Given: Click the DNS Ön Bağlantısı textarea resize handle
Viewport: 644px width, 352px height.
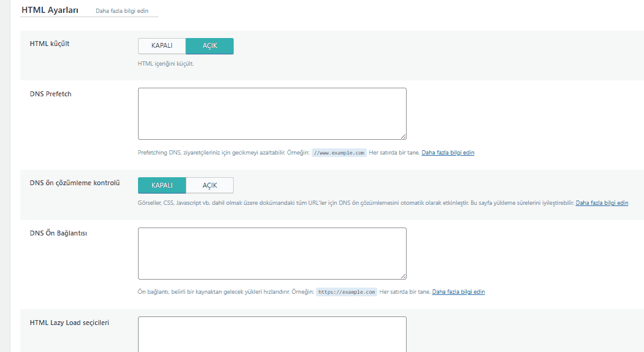Looking at the screenshot, I should tap(403, 277).
